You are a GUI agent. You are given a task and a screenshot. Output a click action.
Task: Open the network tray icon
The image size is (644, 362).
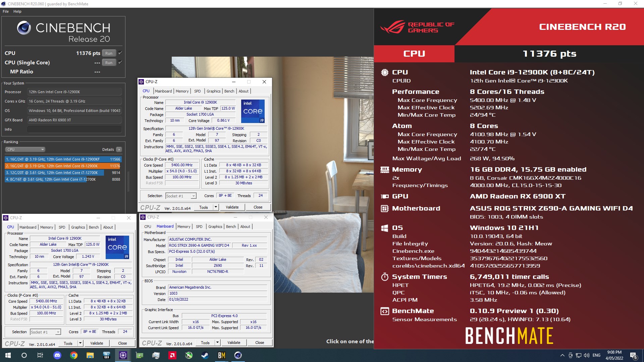579,355
